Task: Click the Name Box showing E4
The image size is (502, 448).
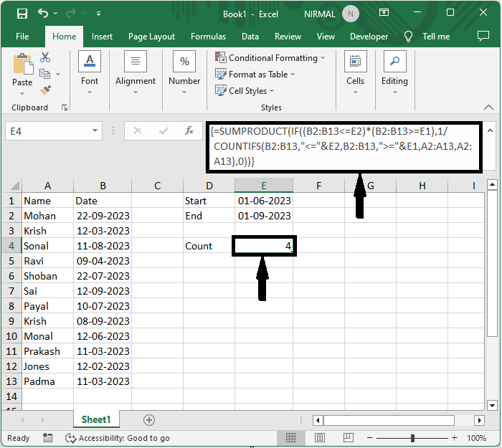Action: [x=48, y=131]
